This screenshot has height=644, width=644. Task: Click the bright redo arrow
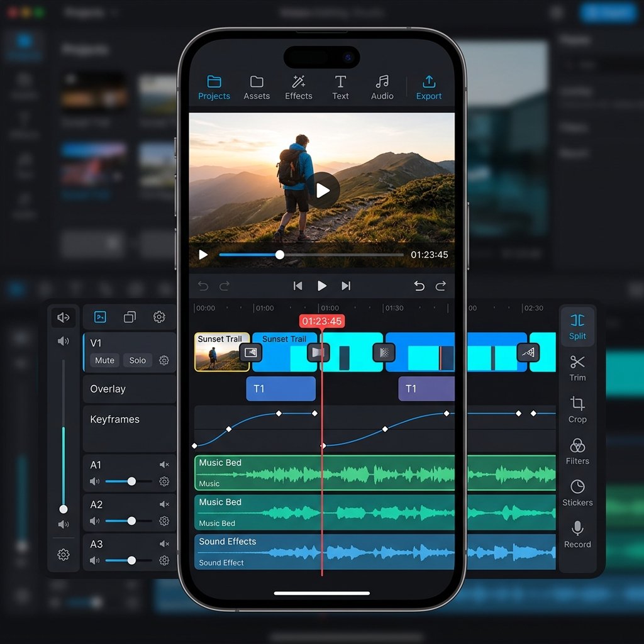pyautogui.click(x=441, y=286)
